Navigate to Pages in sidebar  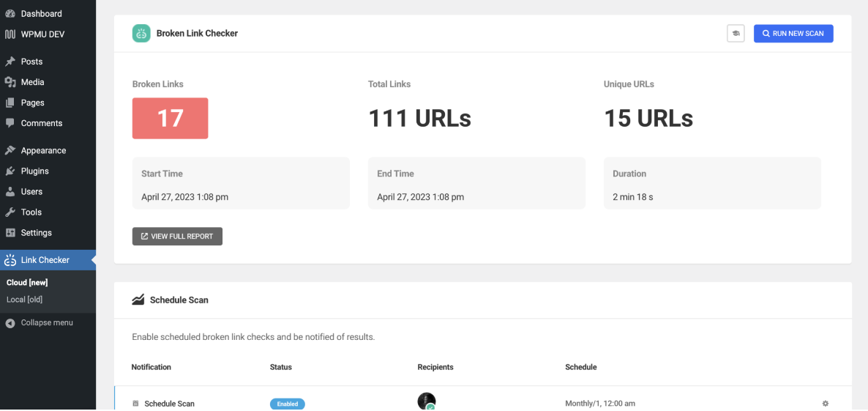pyautogui.click(x=32, y=103)
